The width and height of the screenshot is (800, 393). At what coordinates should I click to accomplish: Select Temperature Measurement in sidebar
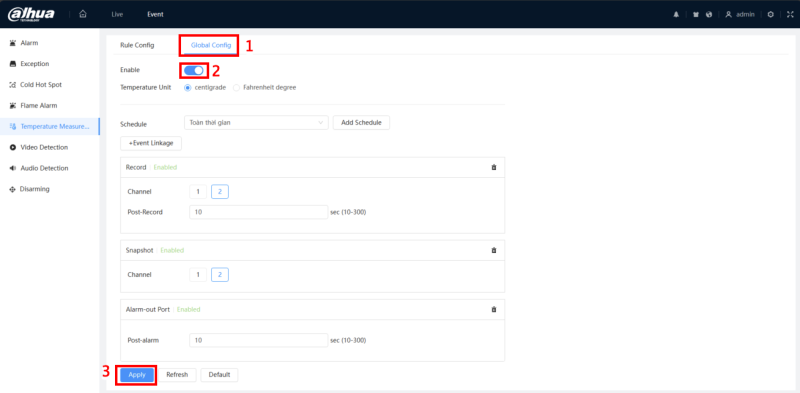(49, 127)
